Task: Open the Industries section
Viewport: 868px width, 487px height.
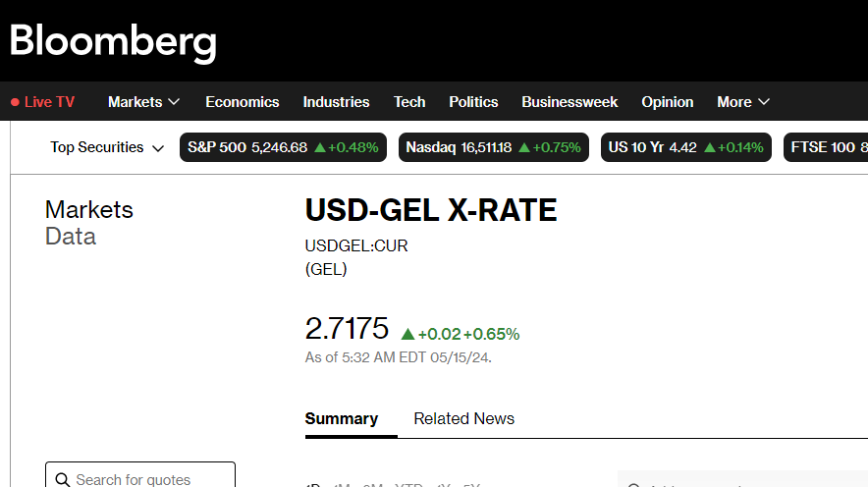Action: (x=336, y=102)
